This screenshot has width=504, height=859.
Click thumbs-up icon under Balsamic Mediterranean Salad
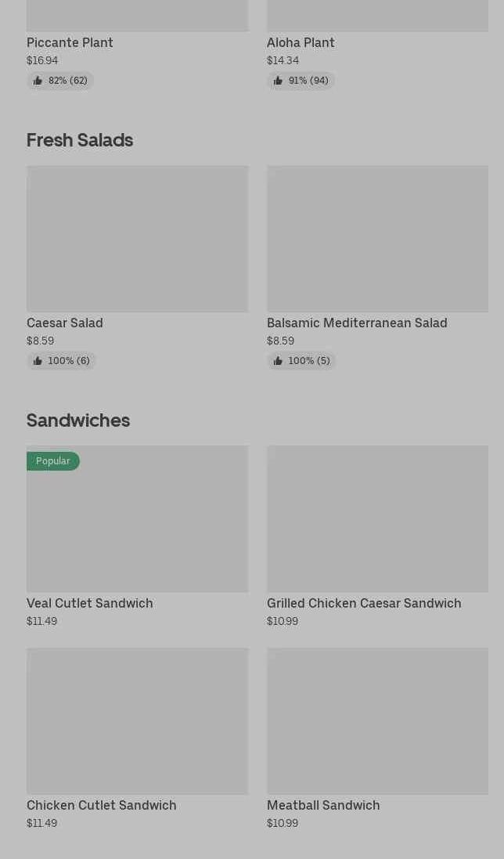(278, 361)
